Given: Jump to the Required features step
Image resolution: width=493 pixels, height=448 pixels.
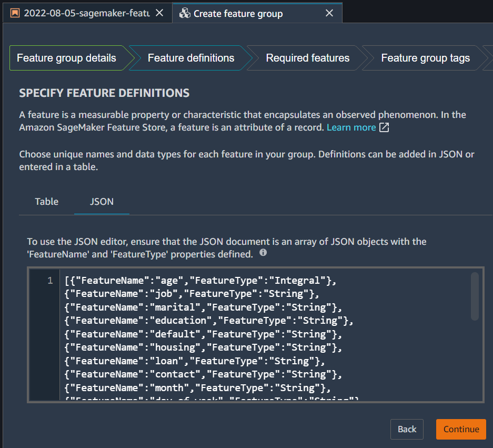Looking at the screenshot, I should (x=307, y=58).
